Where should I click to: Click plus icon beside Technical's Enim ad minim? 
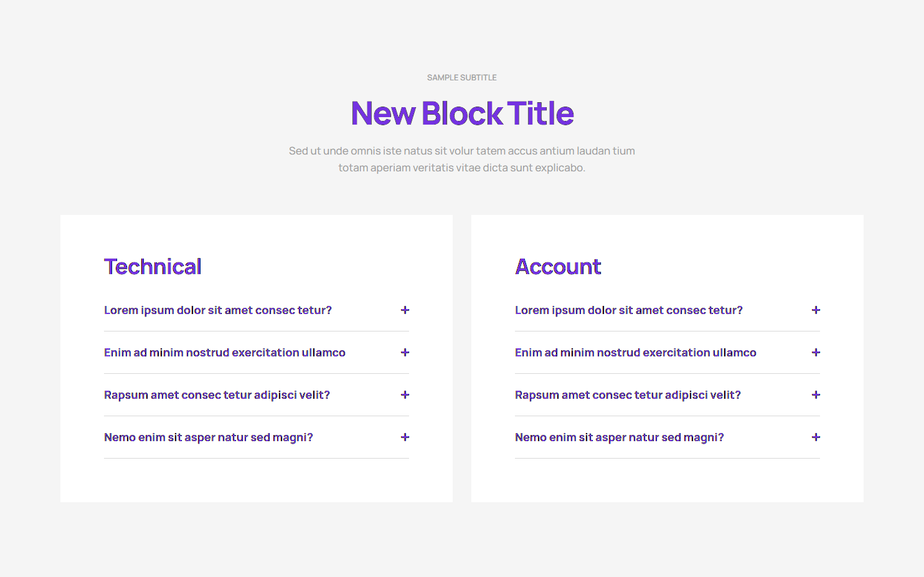coord(405,353)
